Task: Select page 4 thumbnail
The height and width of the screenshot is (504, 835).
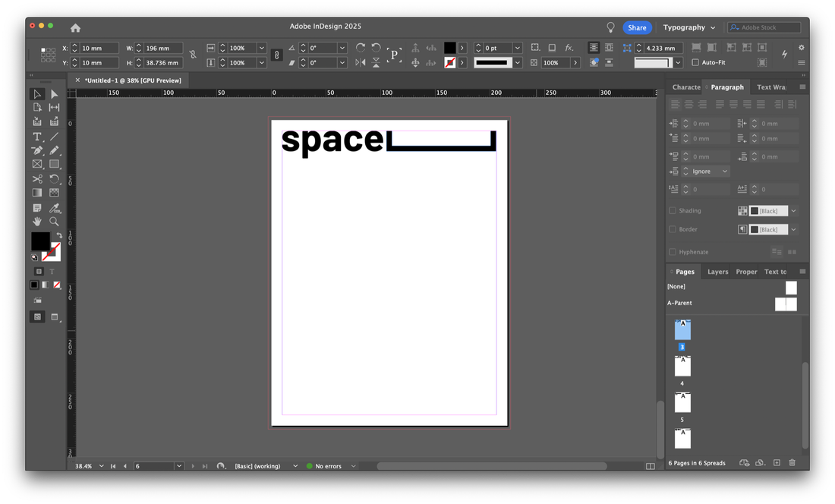Action: (682, 366)
